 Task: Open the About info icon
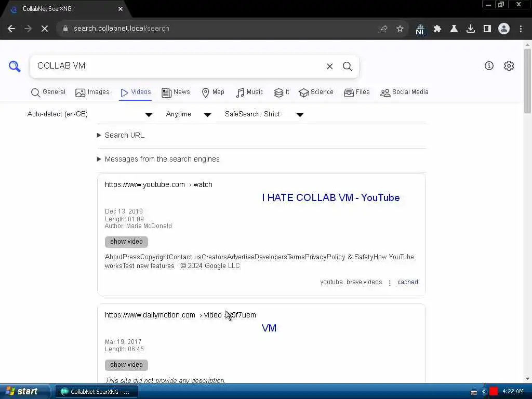click(489, 66)
